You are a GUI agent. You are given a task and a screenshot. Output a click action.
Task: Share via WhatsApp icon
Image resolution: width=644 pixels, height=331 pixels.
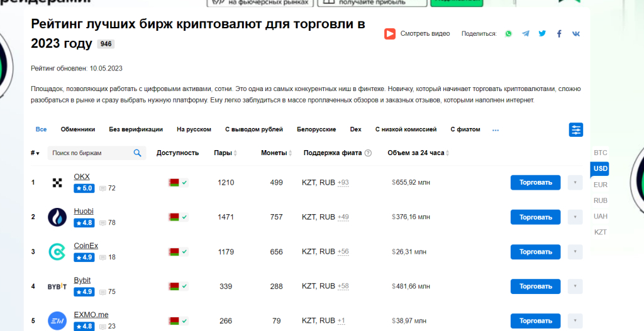pyautogui.click(x=508, y=34)
